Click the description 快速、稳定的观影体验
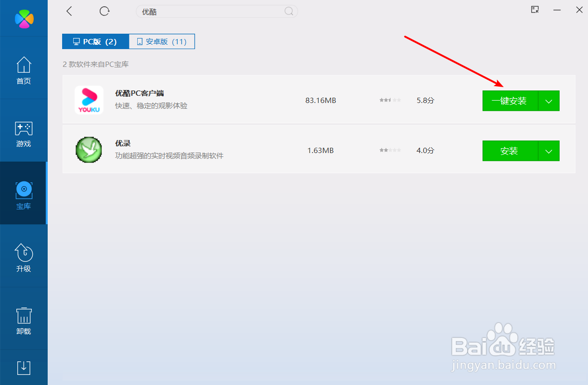This screenshot has height=385, width=588. click(151, 105)
